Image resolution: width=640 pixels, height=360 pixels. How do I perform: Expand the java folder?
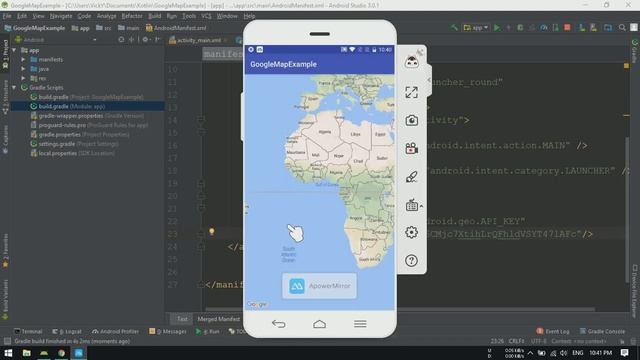[x=23, y=69]
